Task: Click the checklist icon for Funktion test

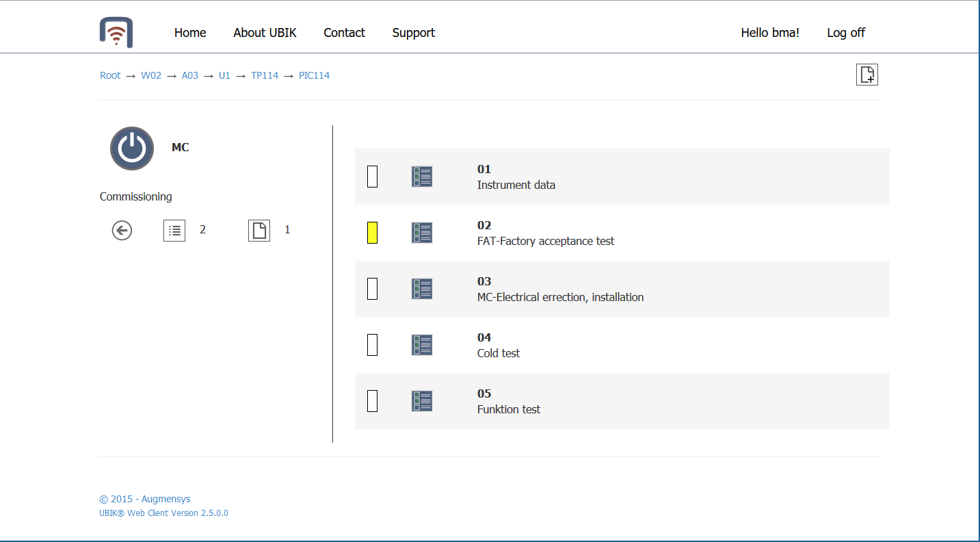Action: [422, 401]
